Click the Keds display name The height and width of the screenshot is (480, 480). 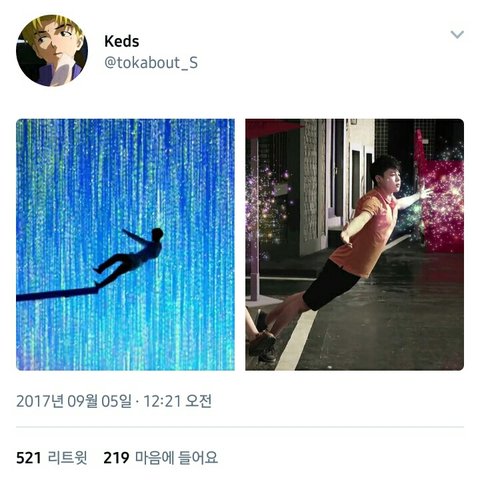[x=121, y=42]
